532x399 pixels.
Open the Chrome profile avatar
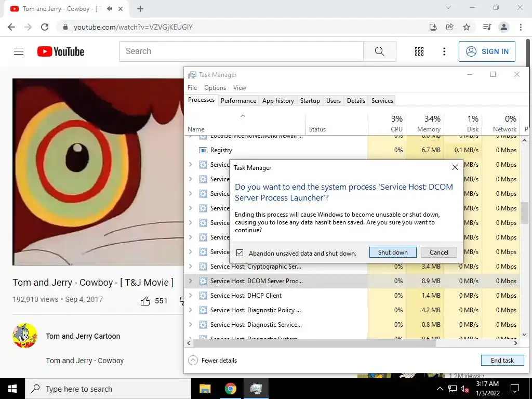[x=504, y=27]
